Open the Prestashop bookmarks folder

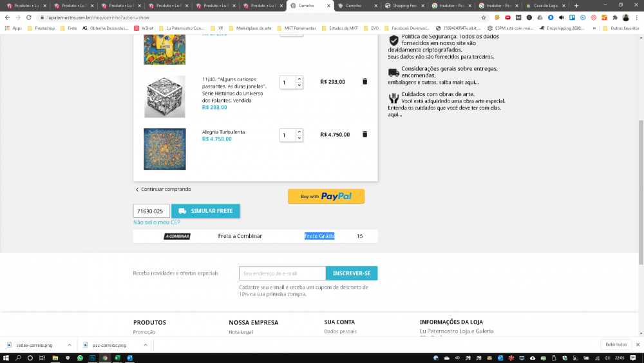click(41, 28)
